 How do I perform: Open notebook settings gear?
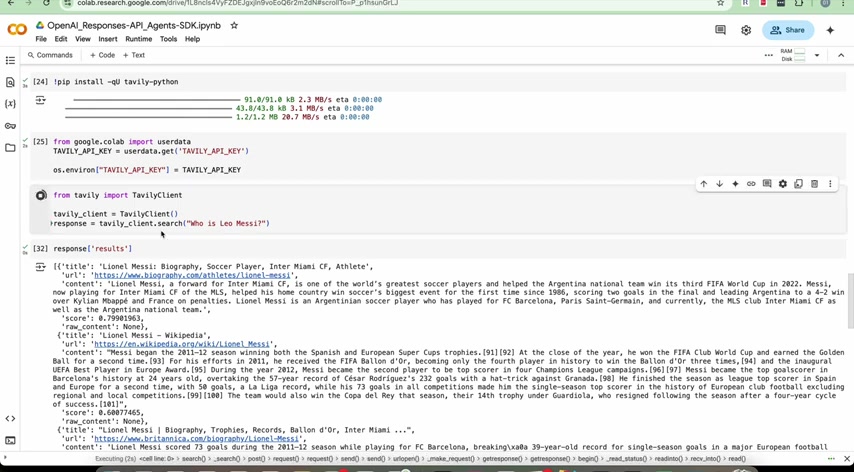[746, 30]
